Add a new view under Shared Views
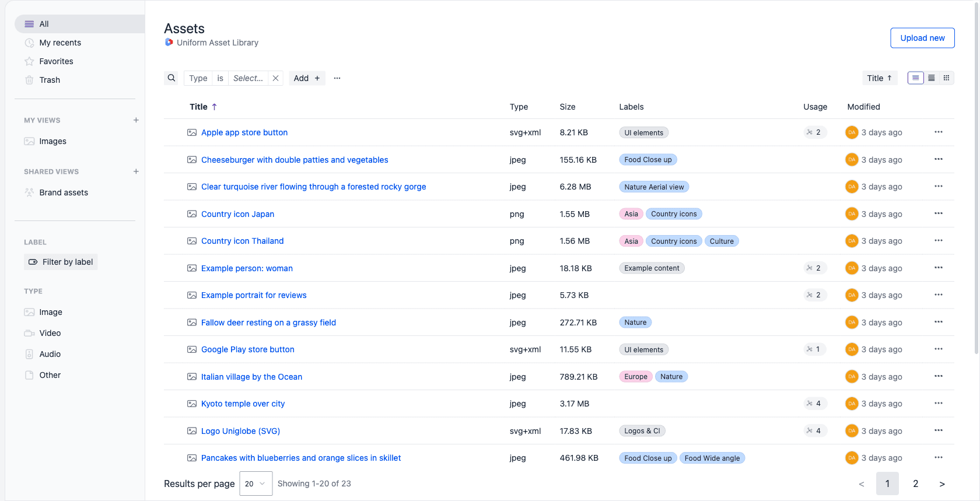980x501 pixels. point(136,171)
